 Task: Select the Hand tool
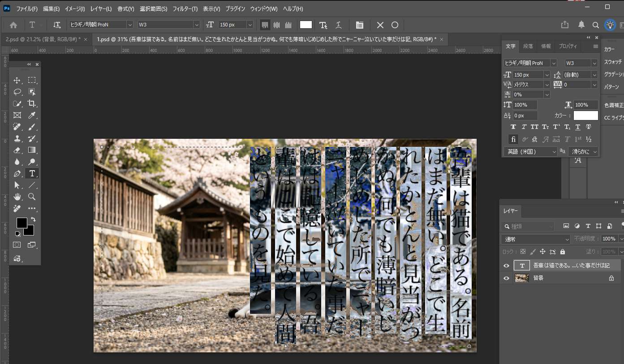click(17, 197)
